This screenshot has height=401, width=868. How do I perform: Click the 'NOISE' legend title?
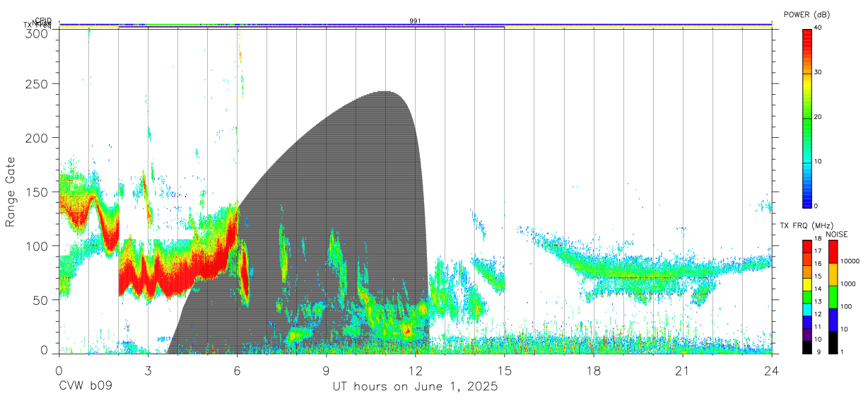pyautogui.click(x=836, y=234)
